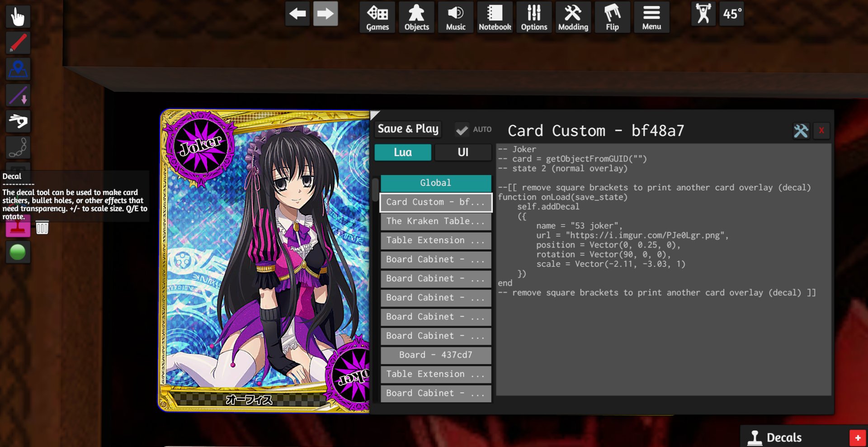The height and width of the screenshot is (447, 868).
Task: Select the Joint chain tool
Action: pos(18,147)
